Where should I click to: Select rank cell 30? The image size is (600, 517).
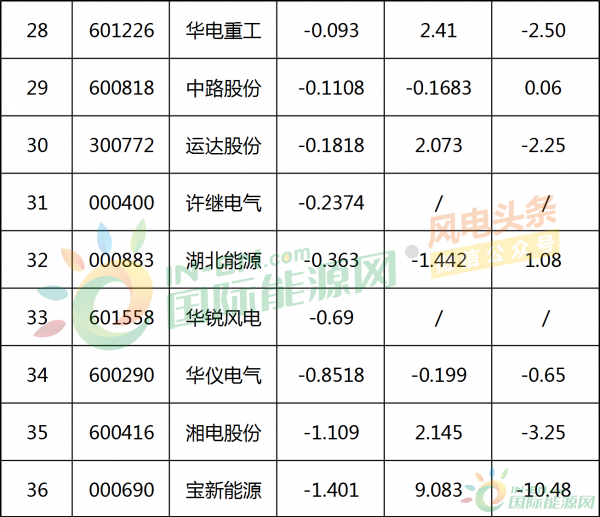pos(37,145)
